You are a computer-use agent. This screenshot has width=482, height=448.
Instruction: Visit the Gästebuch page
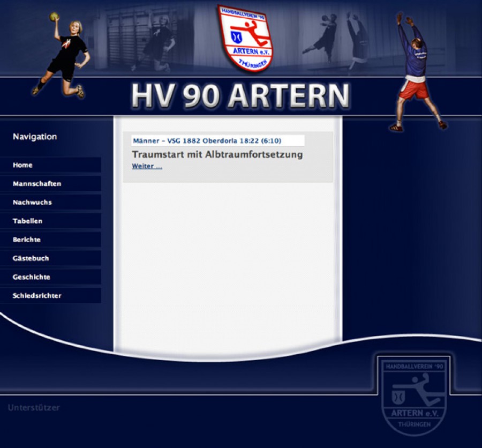(x=51, y=258)
